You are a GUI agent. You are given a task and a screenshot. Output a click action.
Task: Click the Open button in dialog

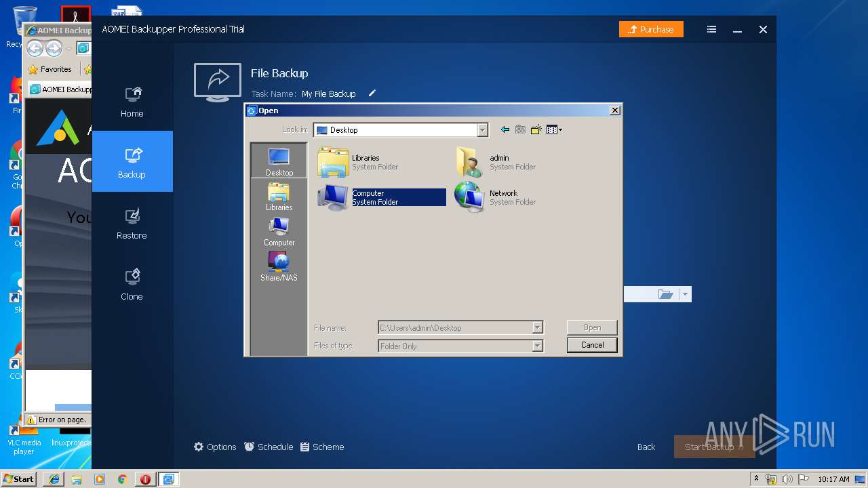click(x=592, y=327)
